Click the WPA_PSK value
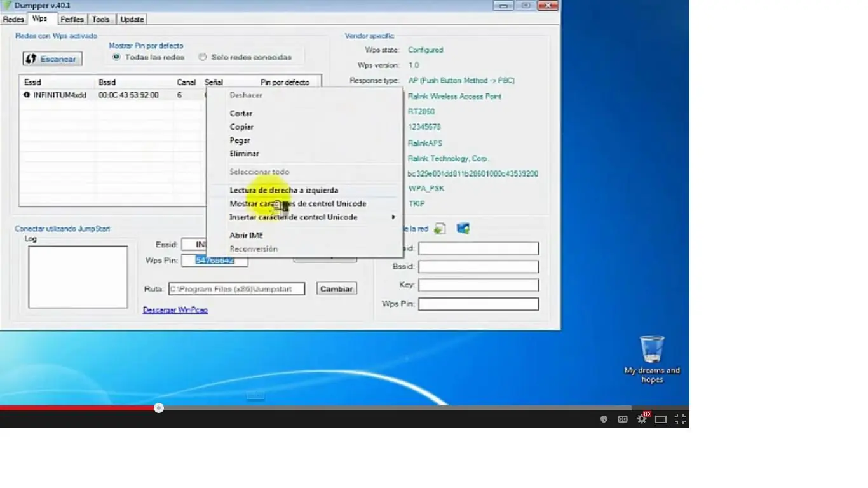The width and height of the screenshot is (868, 488). (426, 189)
